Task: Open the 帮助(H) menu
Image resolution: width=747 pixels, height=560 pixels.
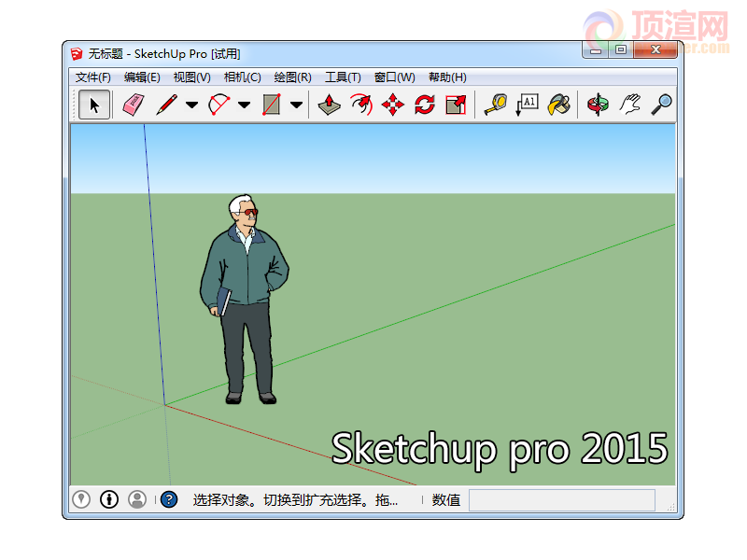Action: pos(448,77)
